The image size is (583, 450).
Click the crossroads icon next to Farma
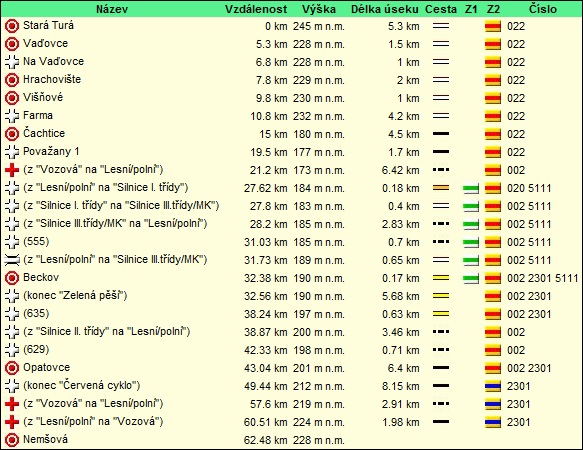pos(12,116)
